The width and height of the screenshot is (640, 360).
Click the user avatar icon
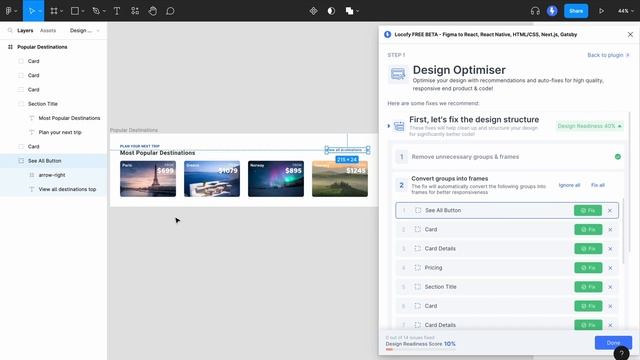pos(552,11)
